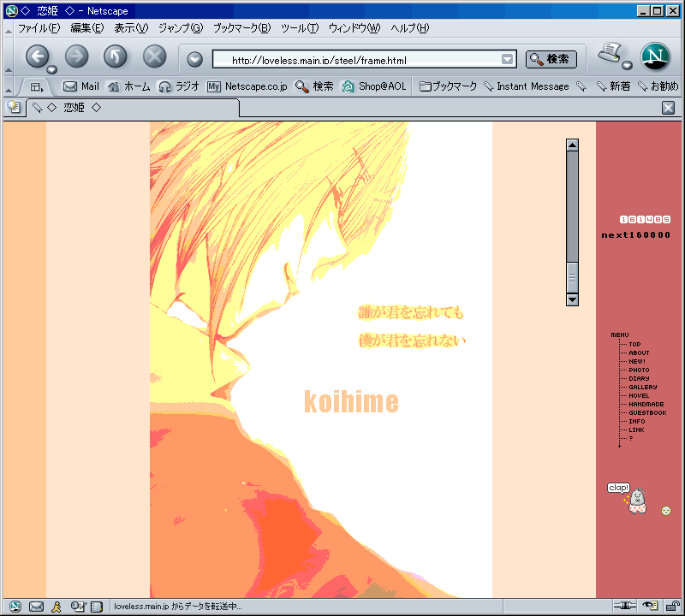Click the Forward arrow navigation button
Screen dimensions: 685x616
(76, 56)
